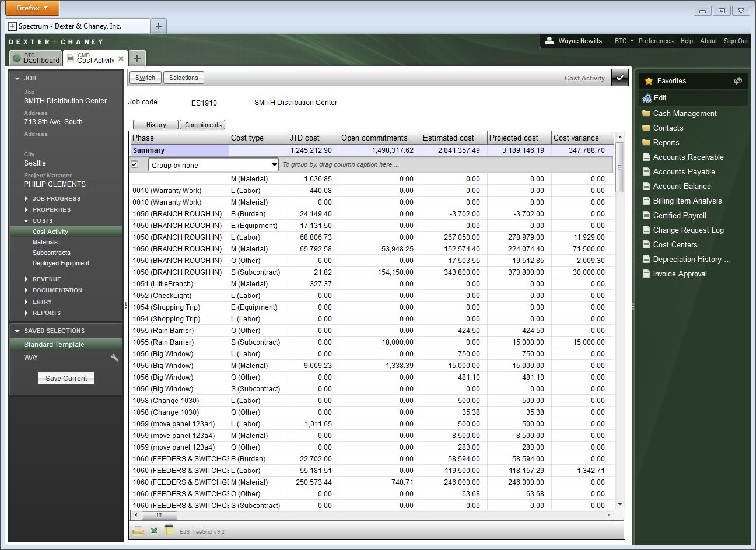
Task: Click the print icon below the grid
Action: (x=138, y=531)
